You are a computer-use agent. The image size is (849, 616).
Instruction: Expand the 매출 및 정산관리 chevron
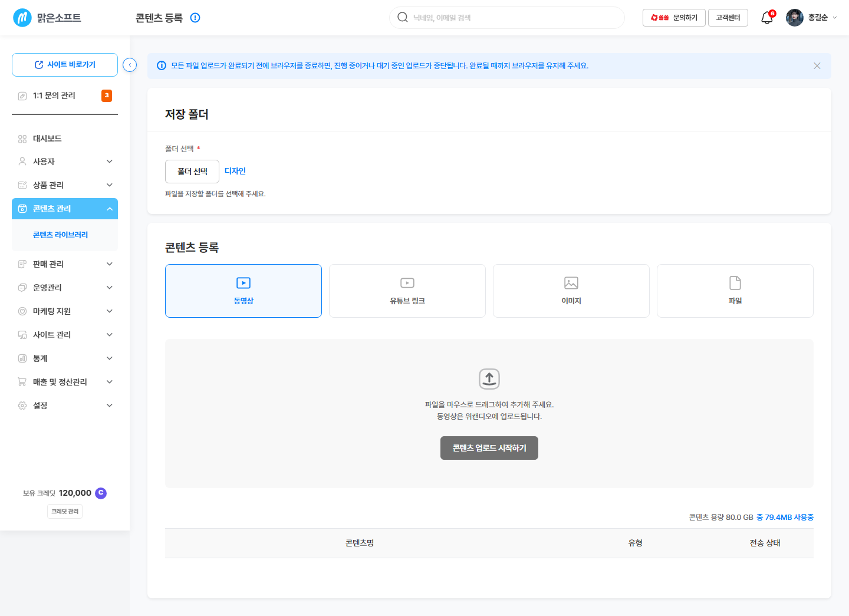(x=110, y=382)
